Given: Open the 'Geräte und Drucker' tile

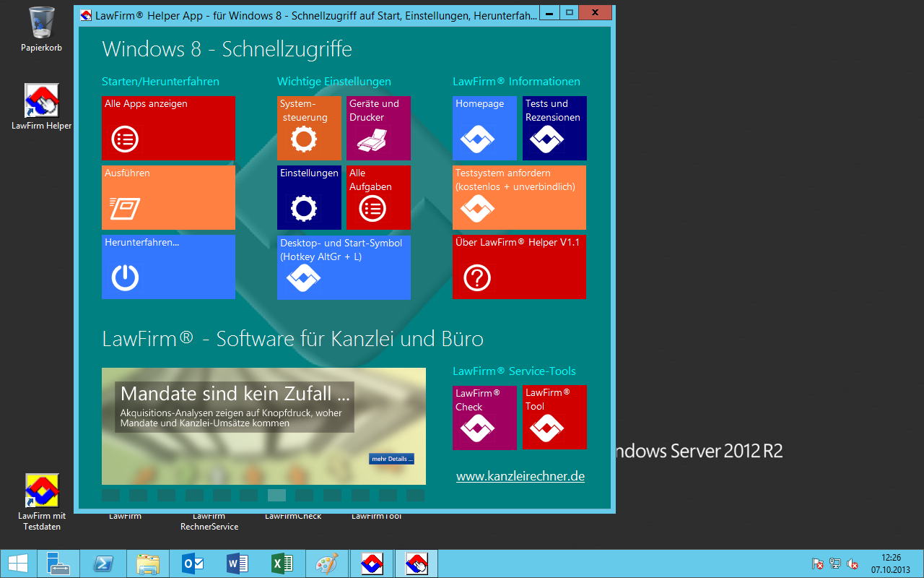Looking at the screenshot, I should click(378, 128).
